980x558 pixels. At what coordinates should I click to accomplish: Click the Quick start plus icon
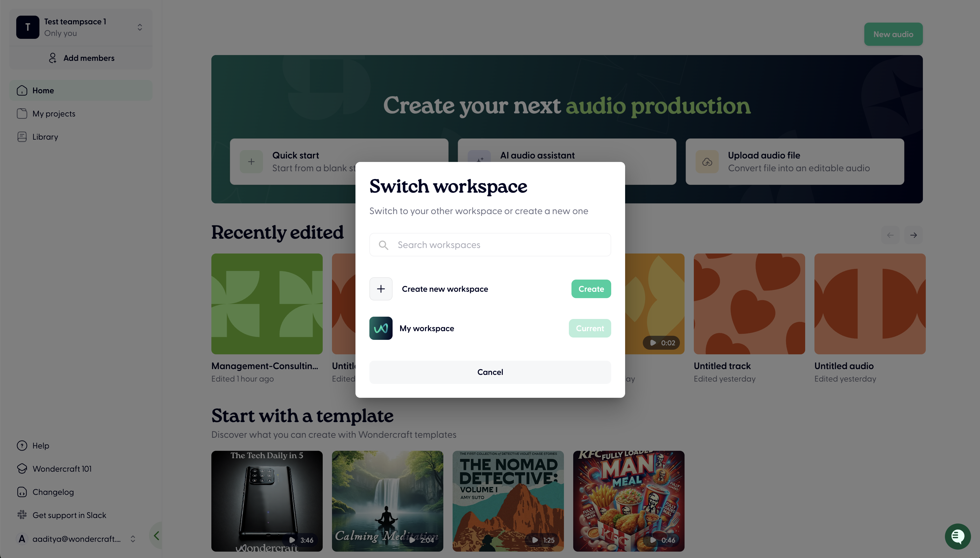[x=251, y=162]
